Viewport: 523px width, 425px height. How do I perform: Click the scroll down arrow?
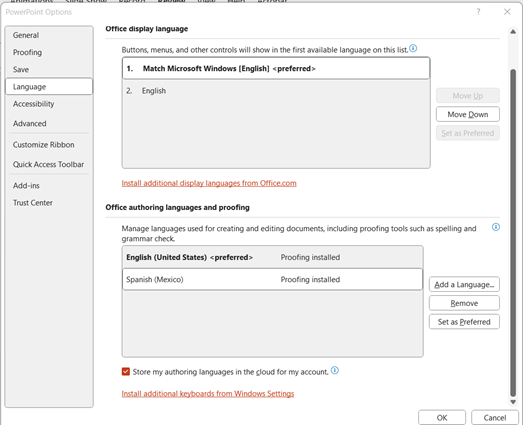tap(513, 402)
